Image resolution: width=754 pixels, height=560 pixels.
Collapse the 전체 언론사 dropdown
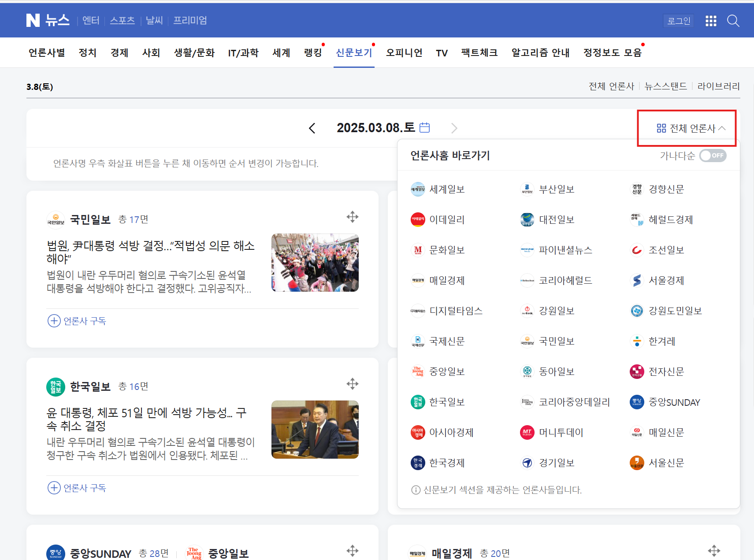click(x=691, y=128)
